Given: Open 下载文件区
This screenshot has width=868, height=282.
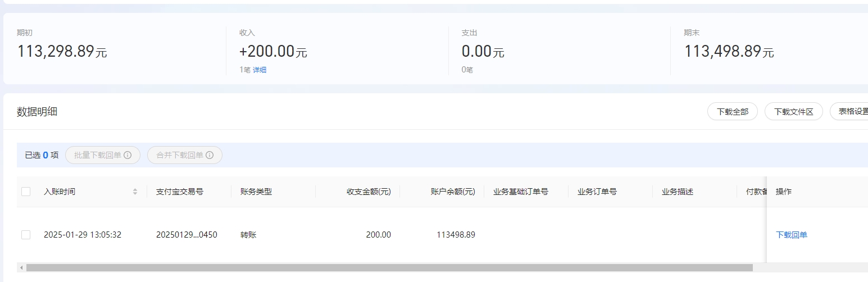Looking at the screenshot, I should [794, 111].
